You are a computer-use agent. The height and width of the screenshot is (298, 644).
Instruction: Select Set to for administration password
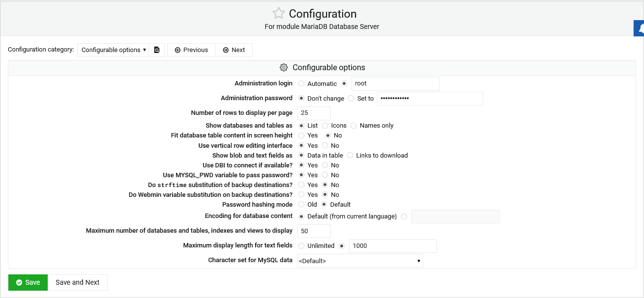pyautogui.click(x=351, y=98)
